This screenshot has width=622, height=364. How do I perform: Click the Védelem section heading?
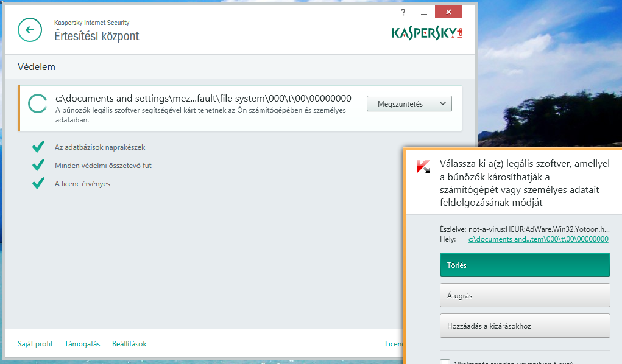click(37, 66)
